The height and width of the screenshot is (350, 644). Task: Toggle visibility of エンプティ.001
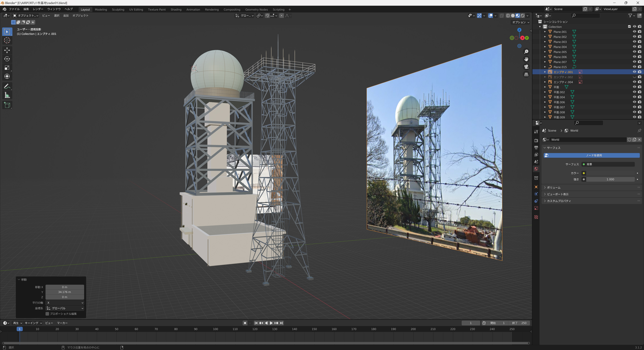click(634, 72)
